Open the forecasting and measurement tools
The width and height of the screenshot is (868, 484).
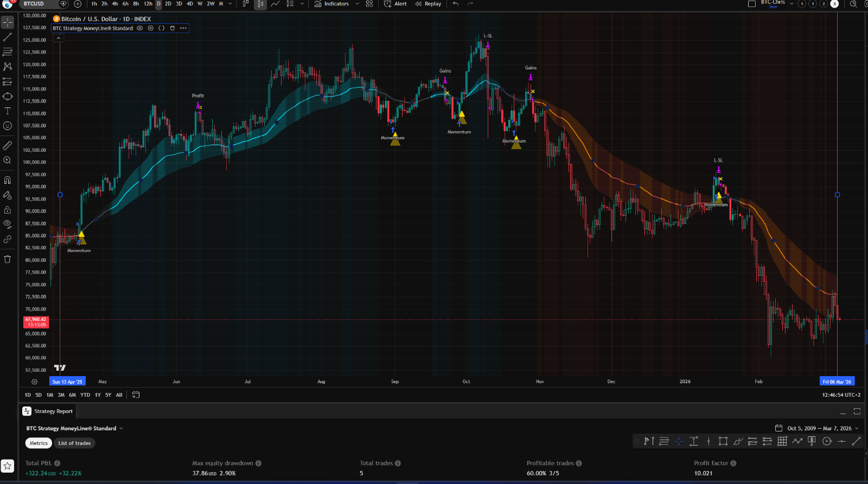point(8,81)
